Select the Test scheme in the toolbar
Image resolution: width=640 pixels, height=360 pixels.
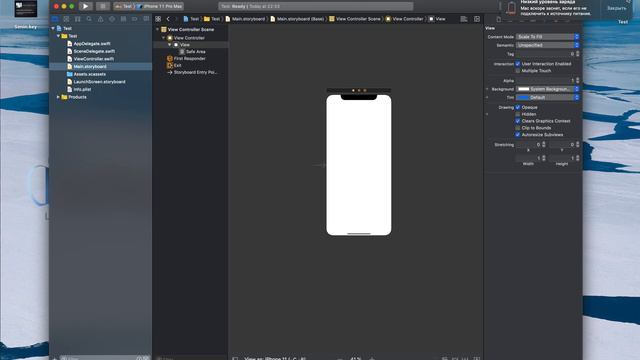point(124,6)
